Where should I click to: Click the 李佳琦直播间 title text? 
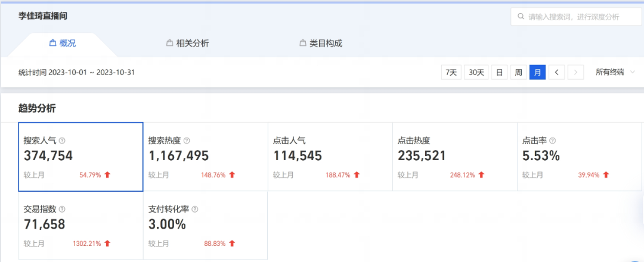point(43,16)
